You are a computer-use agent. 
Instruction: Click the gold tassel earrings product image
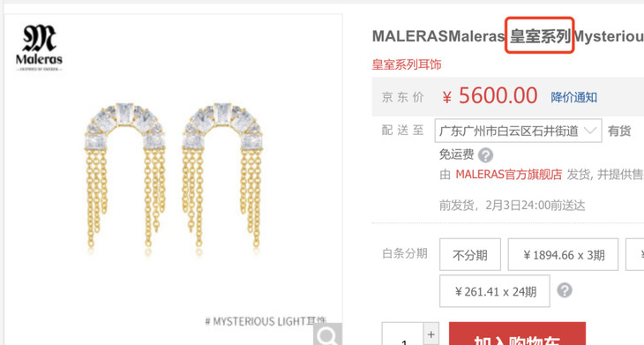coord(174,178)
